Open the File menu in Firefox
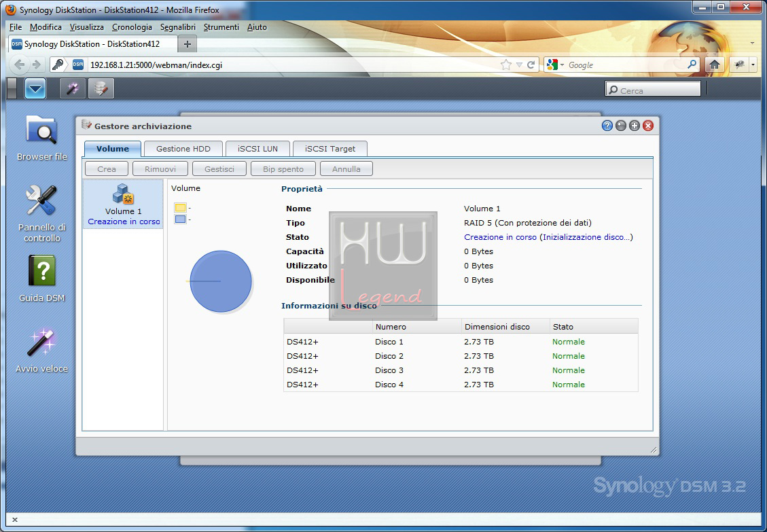This screenshot has height=532, width=767. [x=16, y=27]
